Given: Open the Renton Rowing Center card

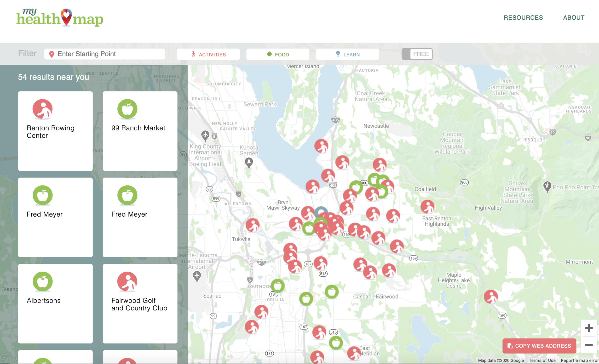Looking at the screenshot, I should pos(55,131).
